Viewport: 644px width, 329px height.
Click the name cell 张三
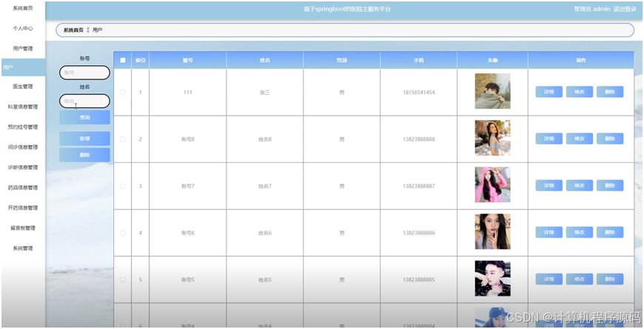pyautogui.click(x=265, y=93)
